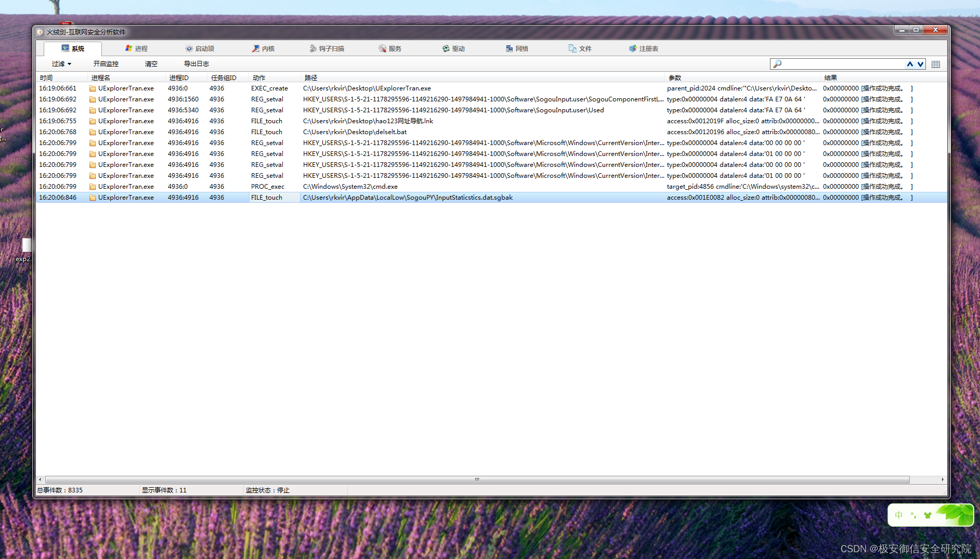Click the 监控状态：停止 status entry
Screen dimensions: 980x559
[x=268, y=490]
